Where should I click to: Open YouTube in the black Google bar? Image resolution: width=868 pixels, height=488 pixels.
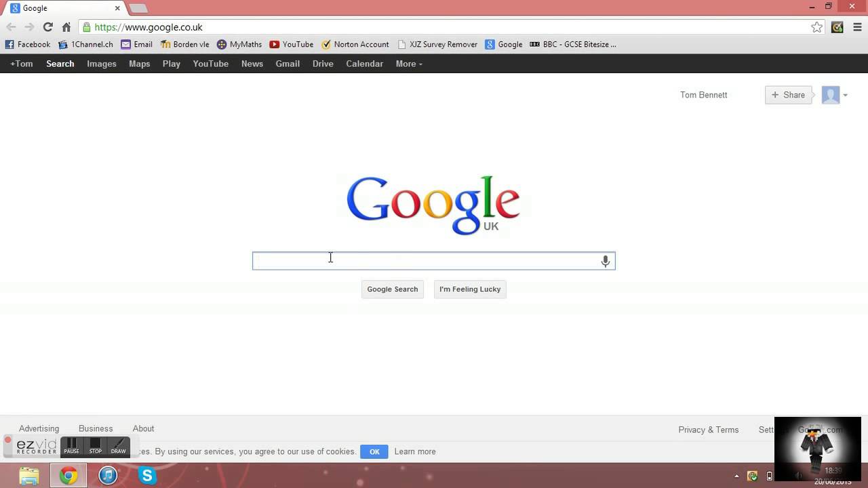(x=210, y=64)
